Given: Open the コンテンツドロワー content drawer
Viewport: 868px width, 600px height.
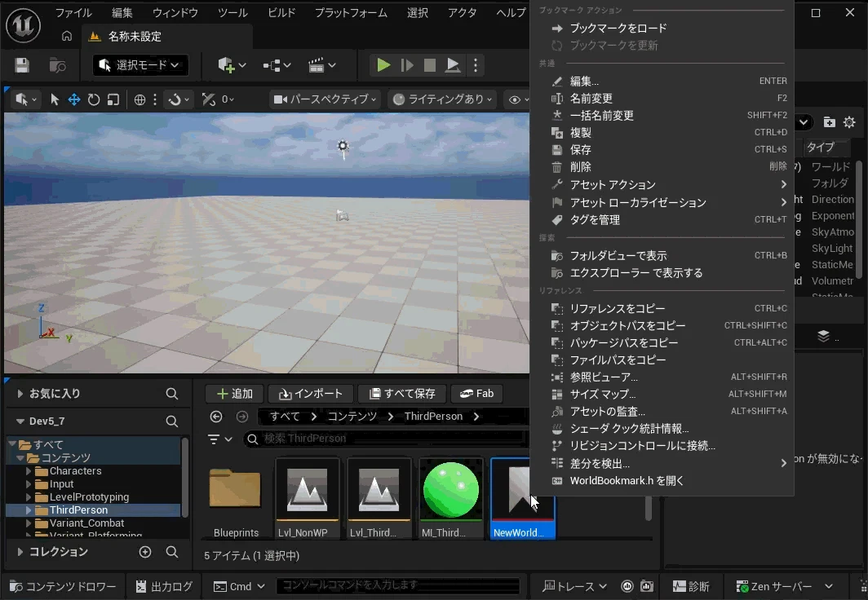Looking at the screenshot, I should pyautogui.click(x=63, y=587).
